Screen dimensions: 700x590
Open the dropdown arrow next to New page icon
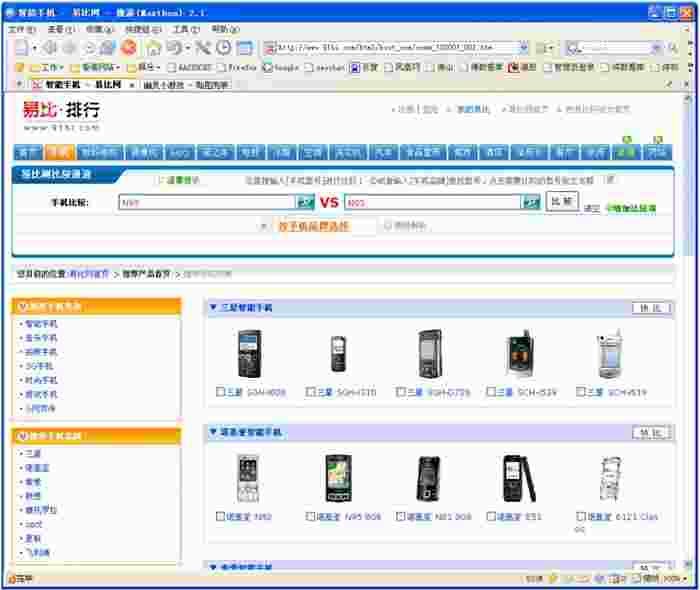[x=34, y=48]
